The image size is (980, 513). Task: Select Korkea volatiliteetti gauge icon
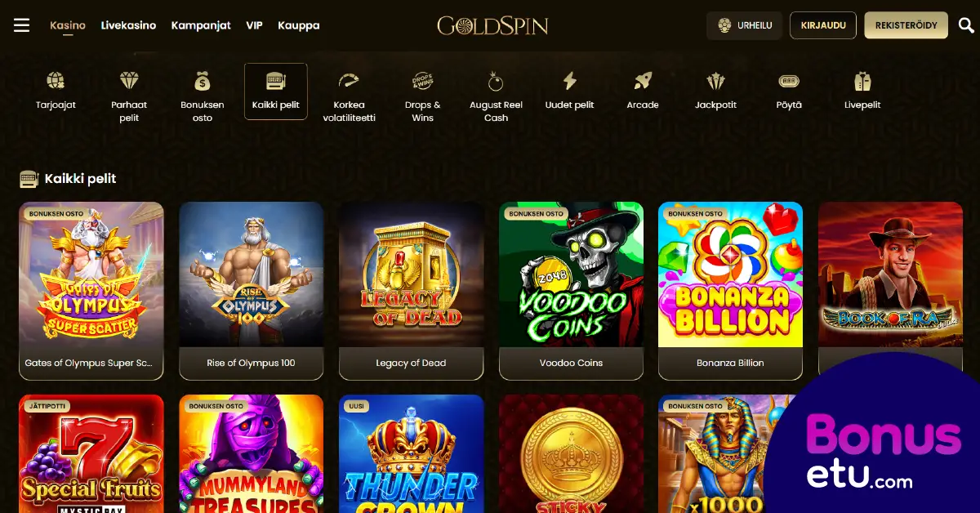click(x=349, y=80)
